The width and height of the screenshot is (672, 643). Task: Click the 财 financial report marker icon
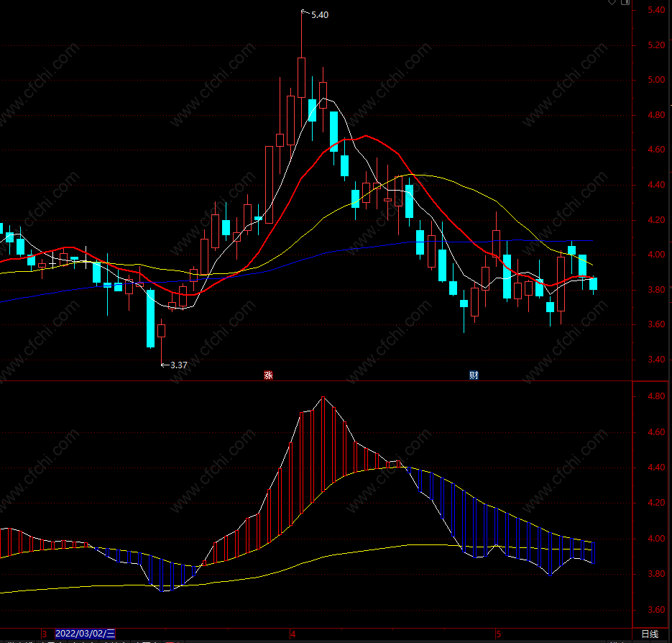(474, 375)
